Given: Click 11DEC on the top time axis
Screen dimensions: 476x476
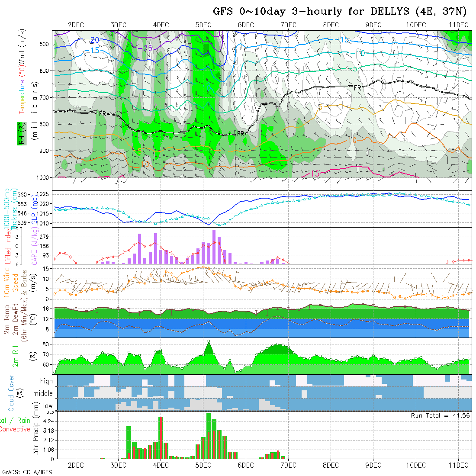Looking at the screenshot, I should [458, 25].
